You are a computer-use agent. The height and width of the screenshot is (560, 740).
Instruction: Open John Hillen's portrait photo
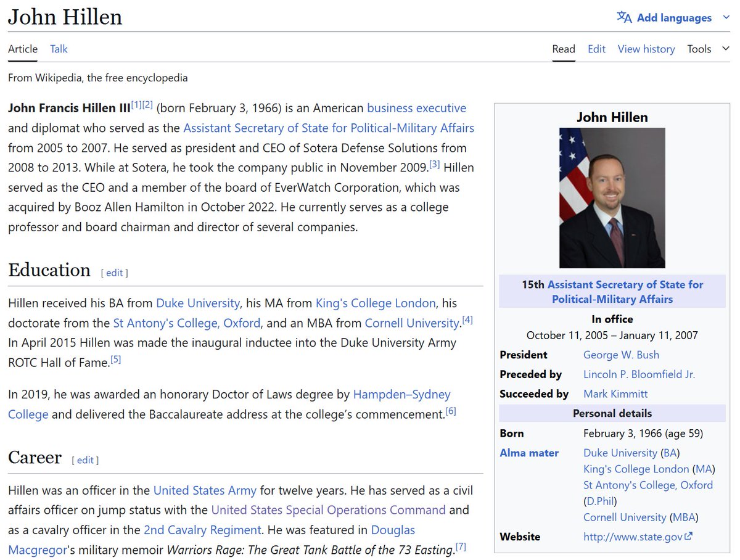click(612, 197)
